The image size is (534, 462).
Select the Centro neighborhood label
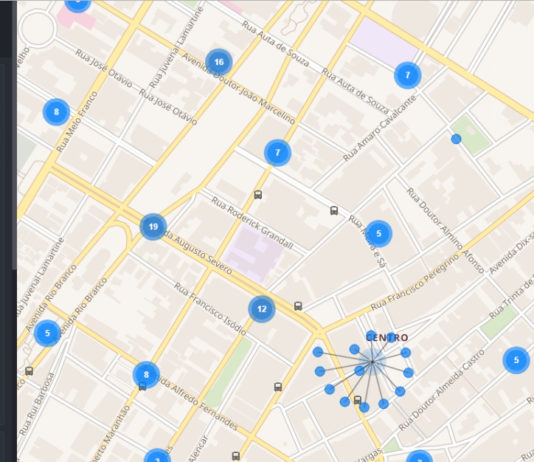coord(387,338)
